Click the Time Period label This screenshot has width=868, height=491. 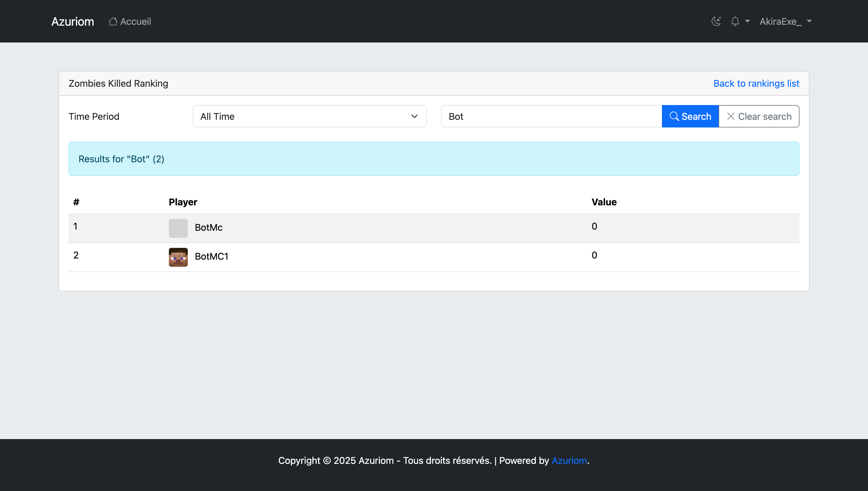[x=94, y=116]
